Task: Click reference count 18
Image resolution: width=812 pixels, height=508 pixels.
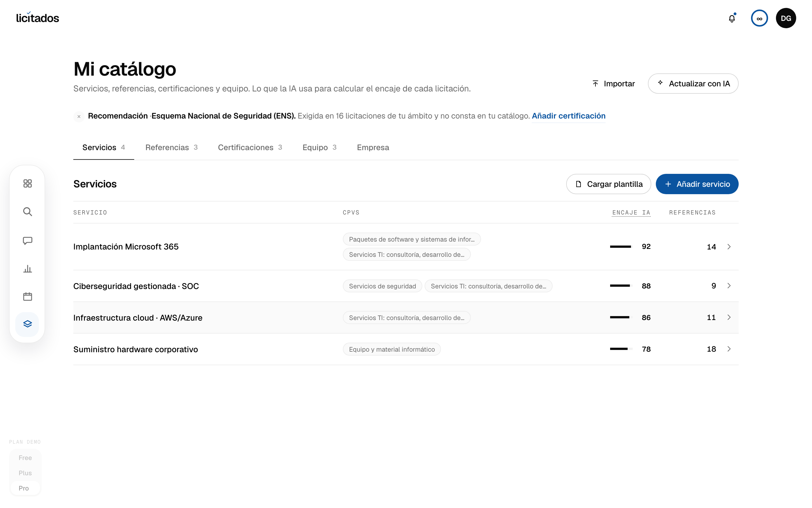Action: [x=711, y=349]
